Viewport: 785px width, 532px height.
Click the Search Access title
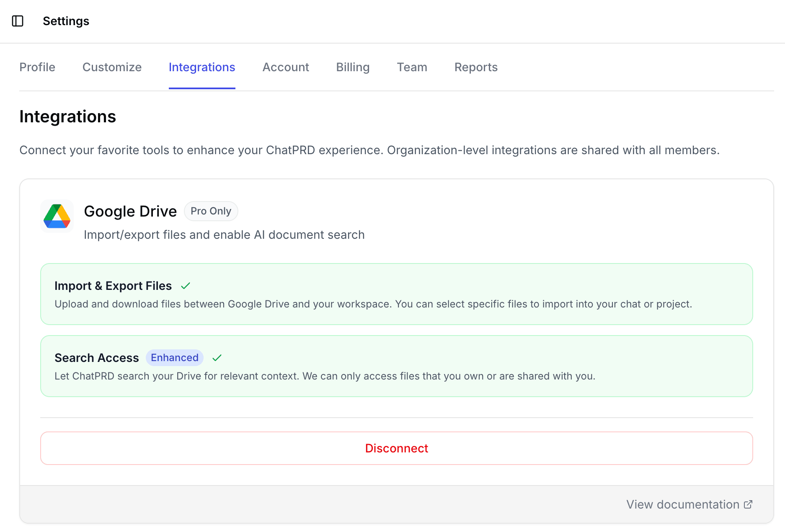point(97,358)
